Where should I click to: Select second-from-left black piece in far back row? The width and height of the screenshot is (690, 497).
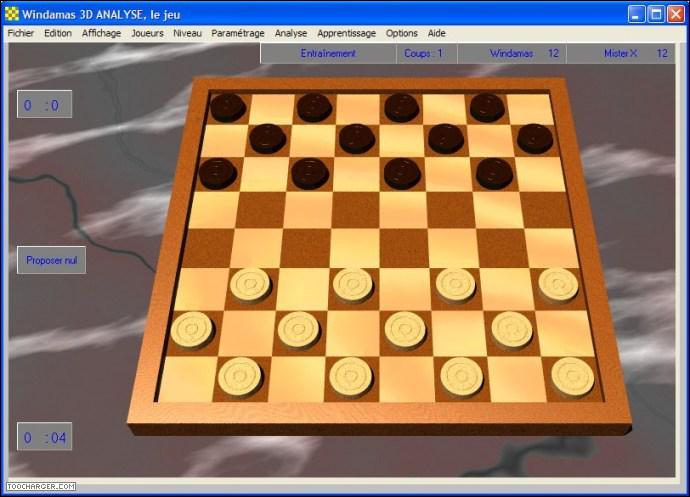point(314,107)
